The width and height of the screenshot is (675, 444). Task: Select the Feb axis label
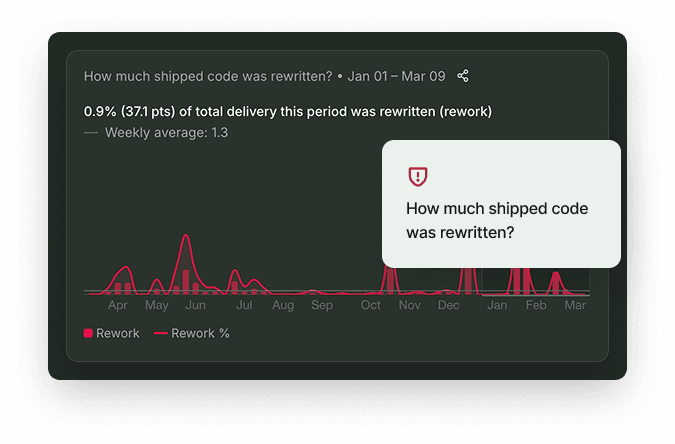pyautogui.click(x=536, y=305)
